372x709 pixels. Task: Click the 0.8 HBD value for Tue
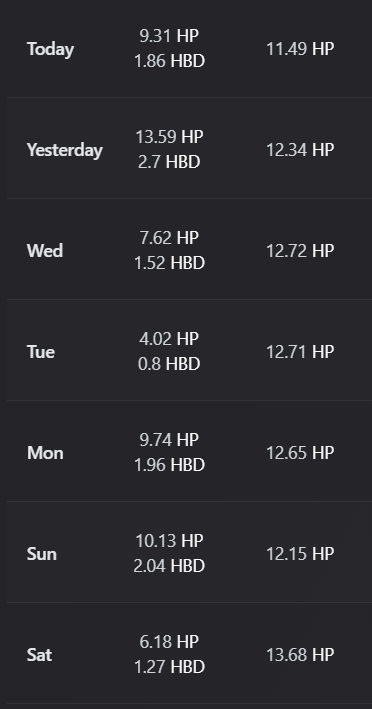click(x=169, y=364)
